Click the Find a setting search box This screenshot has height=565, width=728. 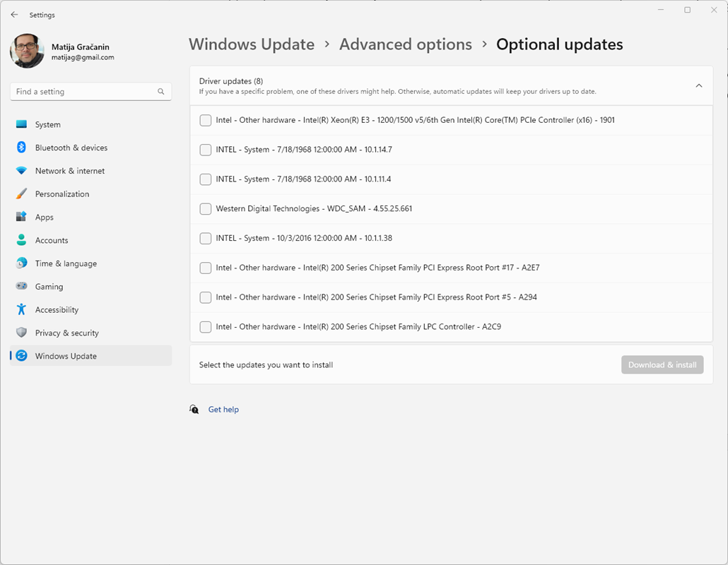(x=91, y=92)
